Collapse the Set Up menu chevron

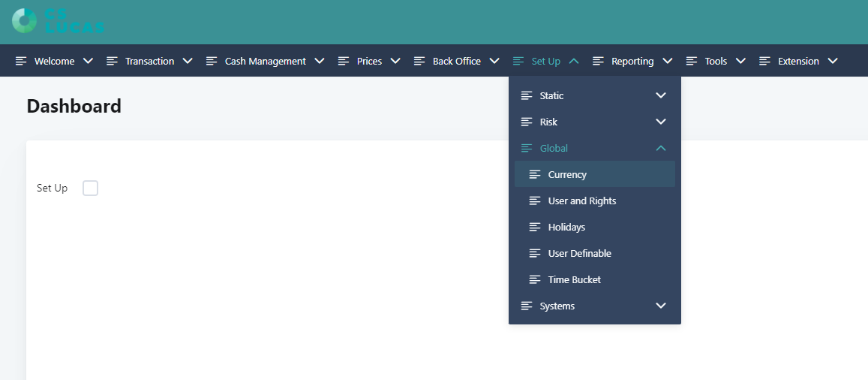coord(574,61)
